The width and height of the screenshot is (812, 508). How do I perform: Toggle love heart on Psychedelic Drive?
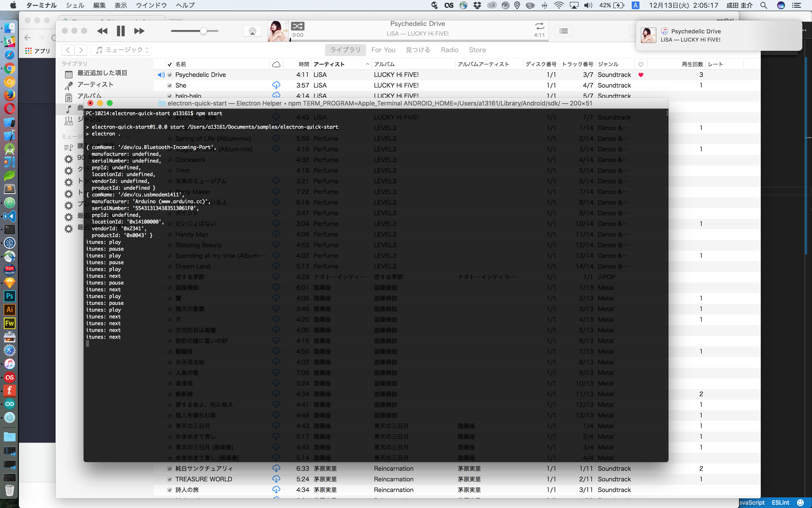[x=641, y=75]
